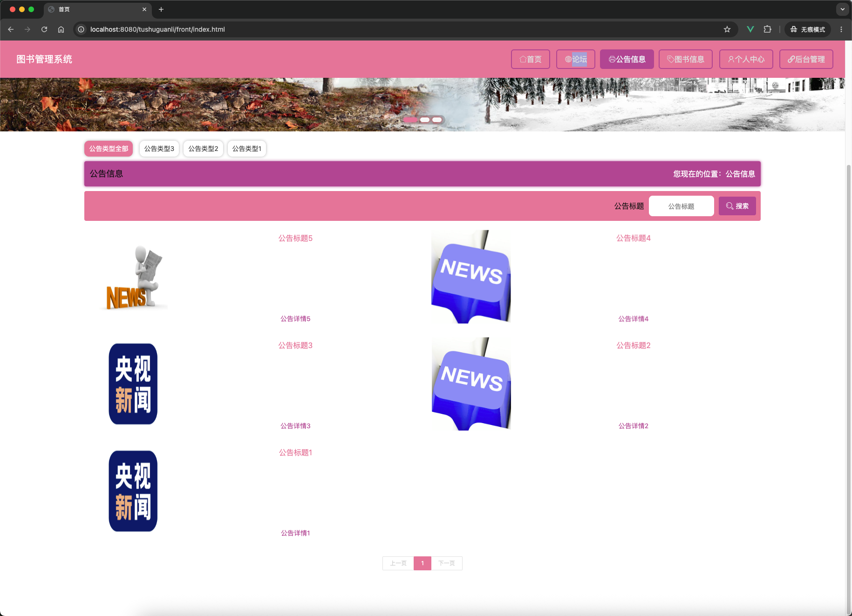
Task: Open the 公告标题1 title link
Action: pyautogui.click(x=295, y=452)
